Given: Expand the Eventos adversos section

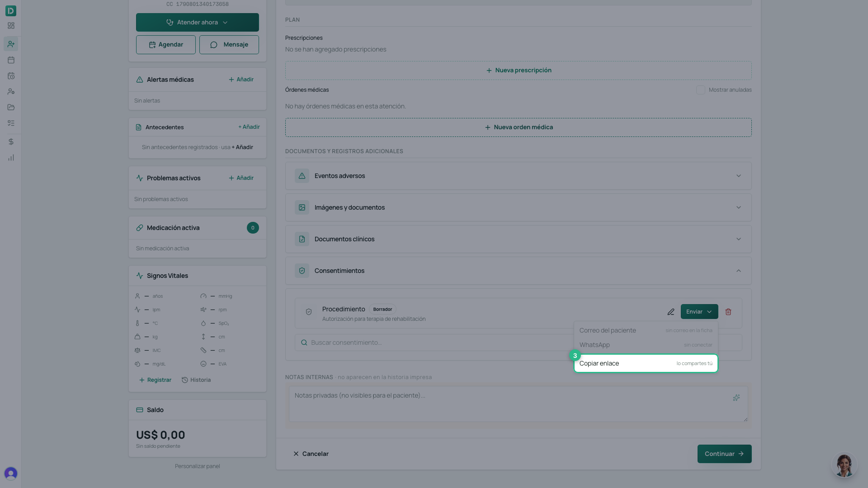Looking at the screenshot, I should coord(518,176).
